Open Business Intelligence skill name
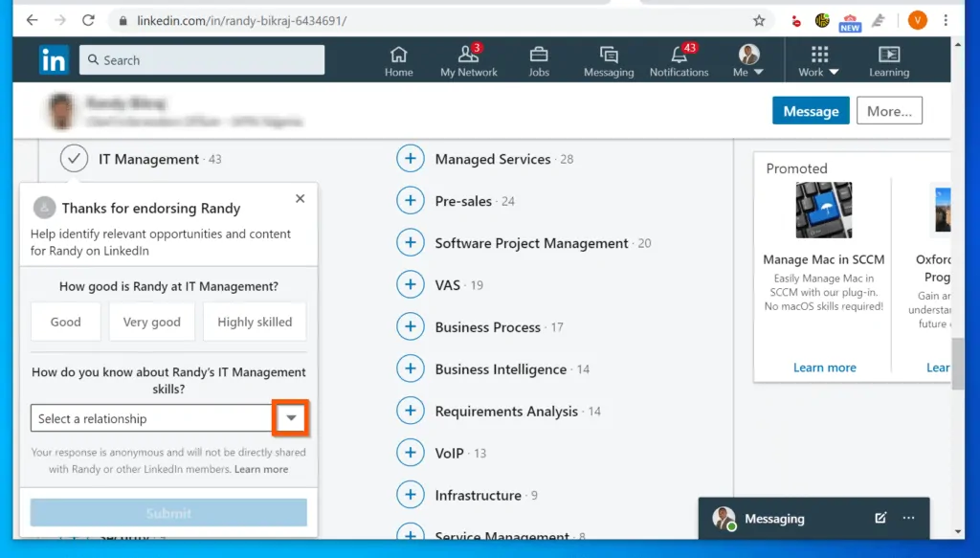This screenshot has width=980, height=558. click(x=501, y=368)
